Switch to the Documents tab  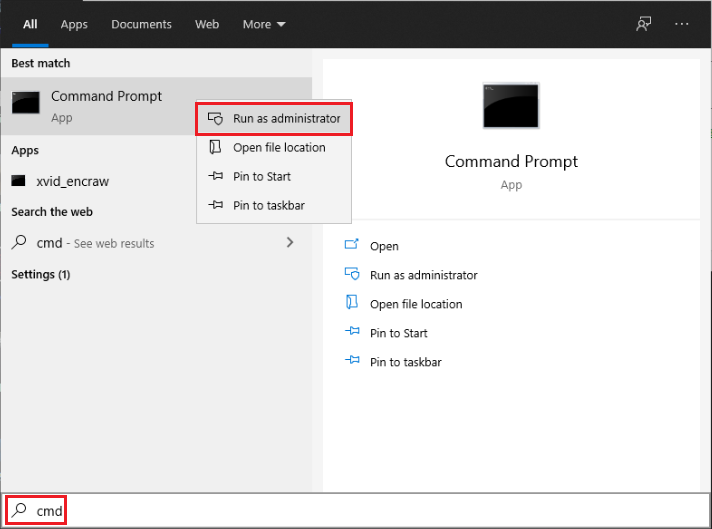click(x=141, y=24)
